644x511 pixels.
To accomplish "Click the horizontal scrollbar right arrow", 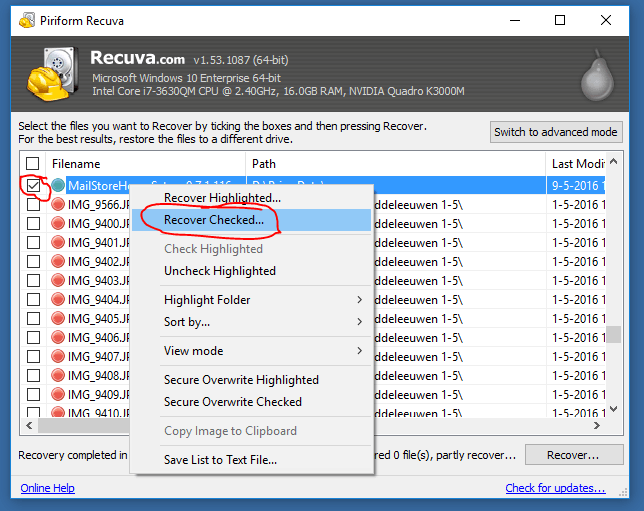I will click(x=597, y=426).
